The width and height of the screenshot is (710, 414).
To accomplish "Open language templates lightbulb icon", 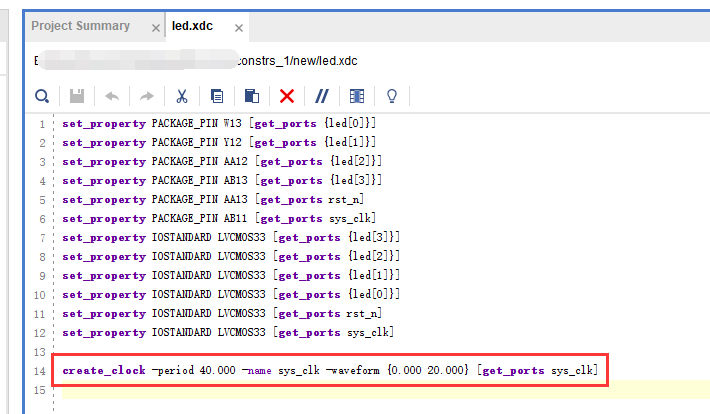I will (x=392, y=96).
